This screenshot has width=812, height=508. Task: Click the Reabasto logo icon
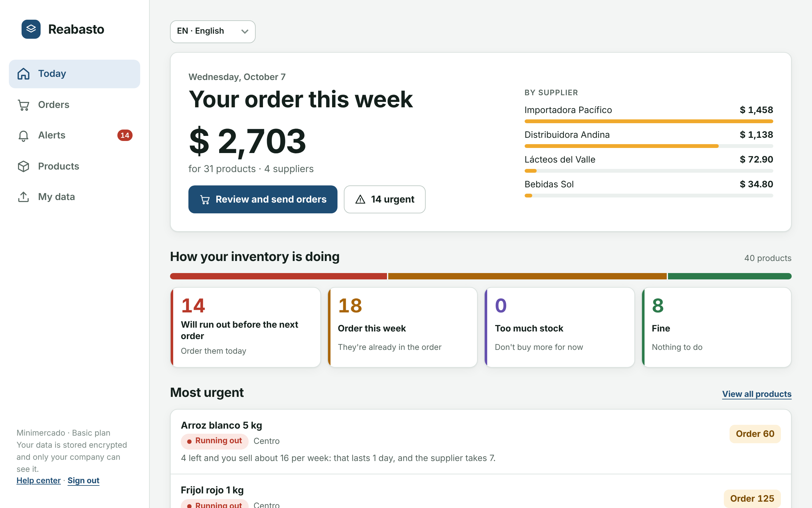[x=31, y=29]
